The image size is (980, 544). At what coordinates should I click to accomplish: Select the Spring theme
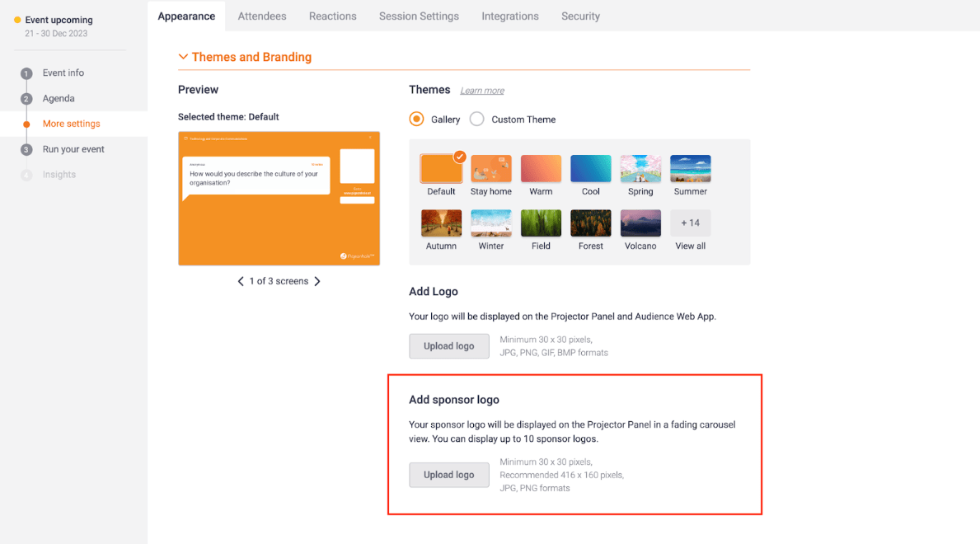pyautogui.click(x=640, y=168)
